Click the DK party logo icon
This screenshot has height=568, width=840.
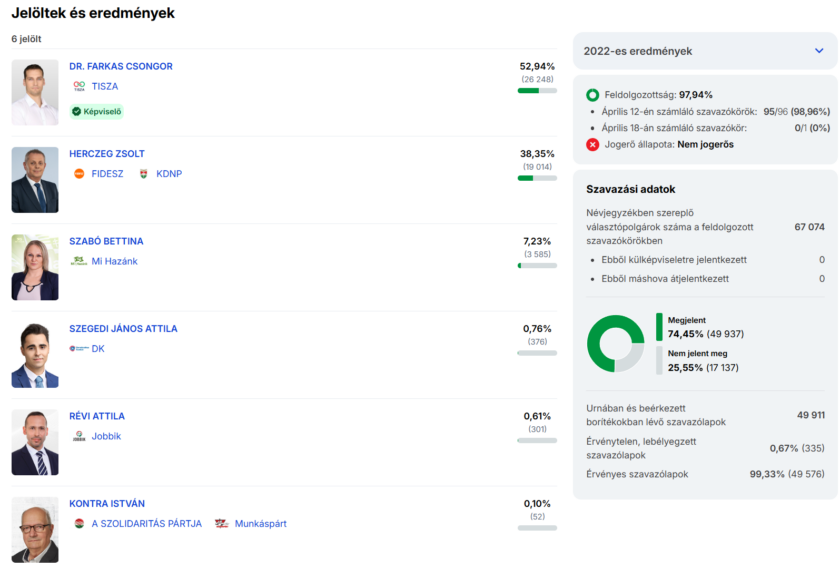coord(79,349)
